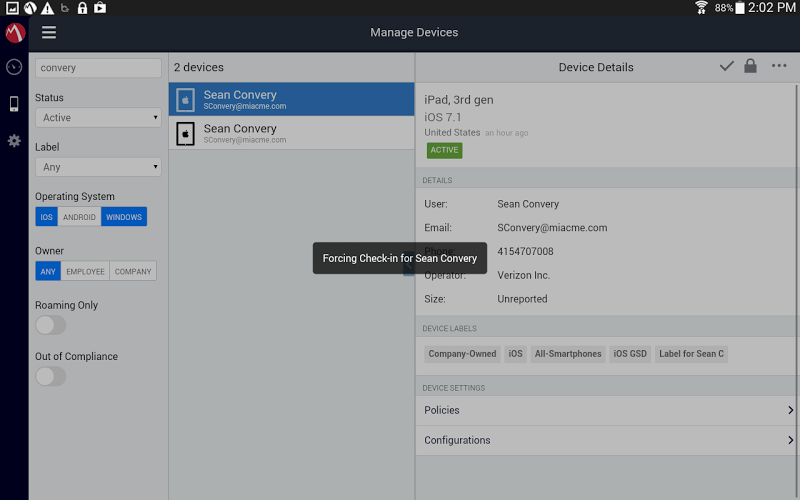Tap the Device Details header text
800x500 pixels.
pyautogui.click(x=595, y=67)
